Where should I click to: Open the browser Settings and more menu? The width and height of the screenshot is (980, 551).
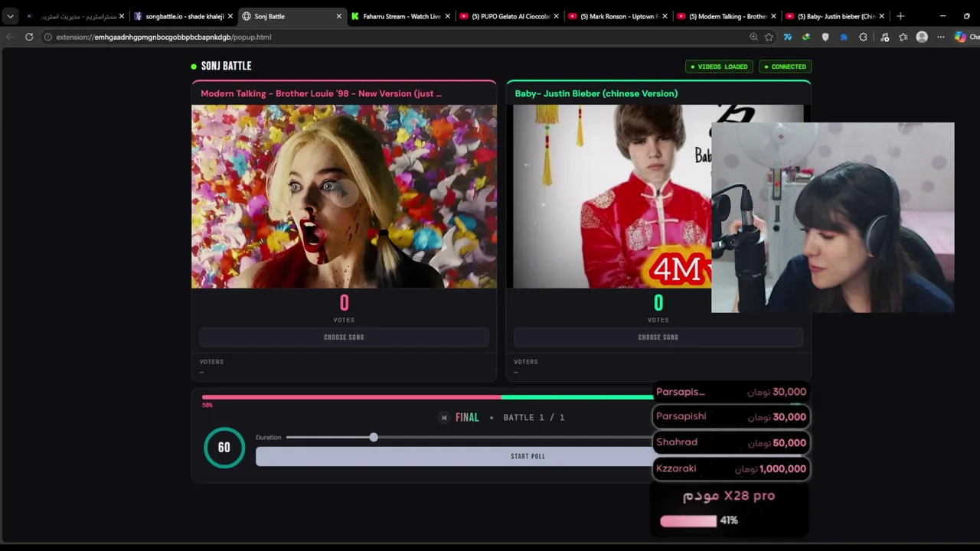click(941, 37)
